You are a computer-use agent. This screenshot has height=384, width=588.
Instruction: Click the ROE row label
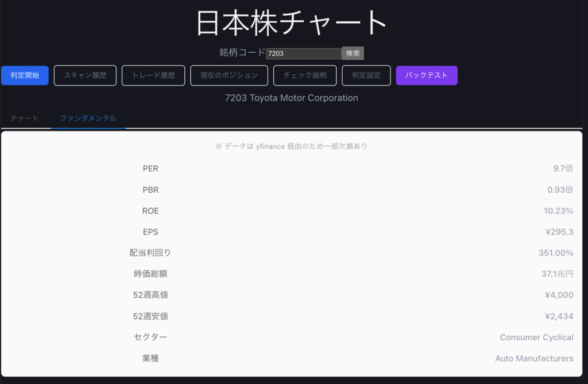point(150,211)
